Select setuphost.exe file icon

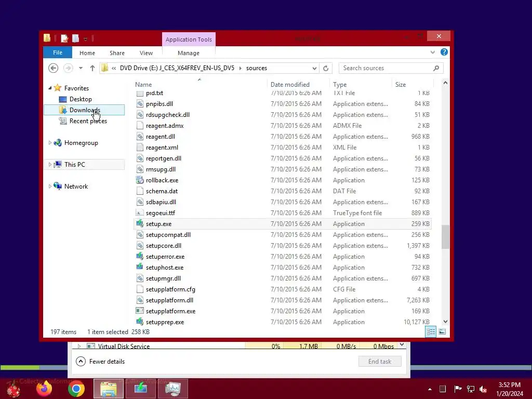(x=139, y=268)
